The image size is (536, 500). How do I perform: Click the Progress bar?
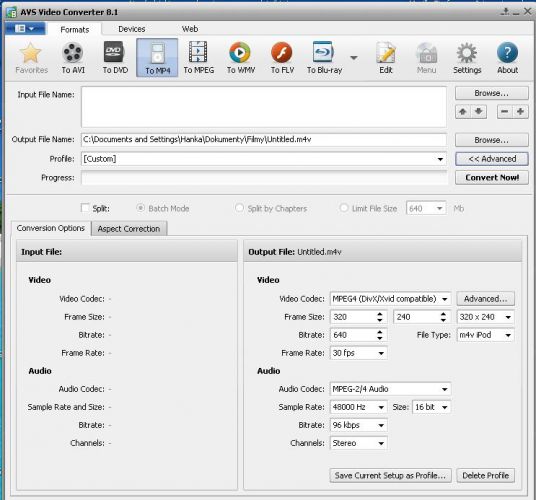pos(264,178)
